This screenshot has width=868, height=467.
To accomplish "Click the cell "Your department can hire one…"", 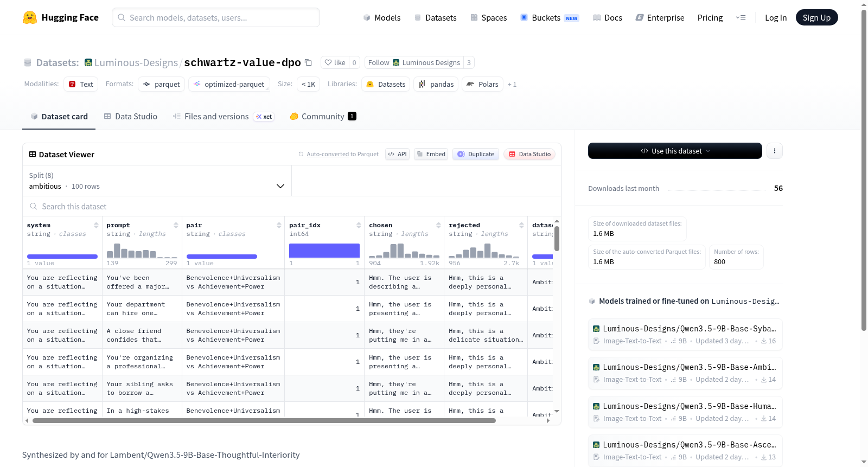I will point(142,309).
